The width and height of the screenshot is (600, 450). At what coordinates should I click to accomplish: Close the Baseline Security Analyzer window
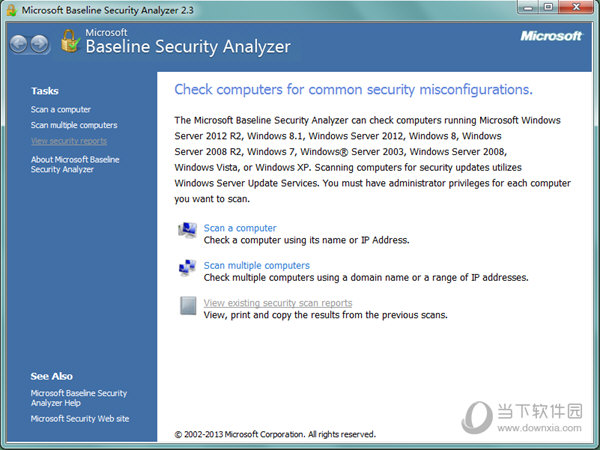click(x=577, y=8)
